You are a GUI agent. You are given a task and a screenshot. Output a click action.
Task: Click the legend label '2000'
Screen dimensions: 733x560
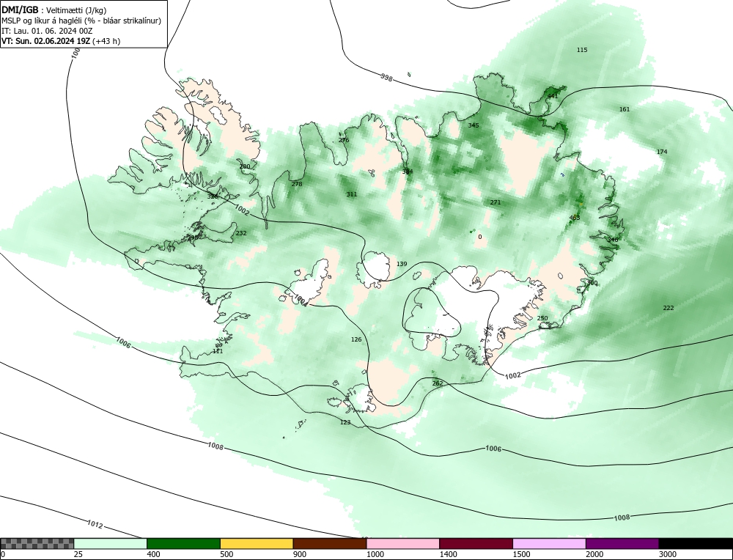(x=594, y=554)
